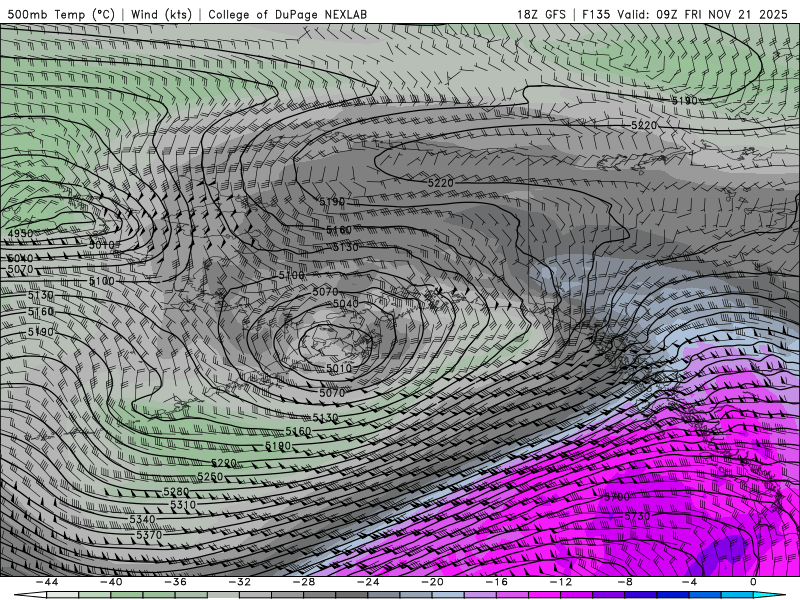The image size is (800, 600).
Task: Click the -16 value on the temperature scale
Action: [497, 582]
